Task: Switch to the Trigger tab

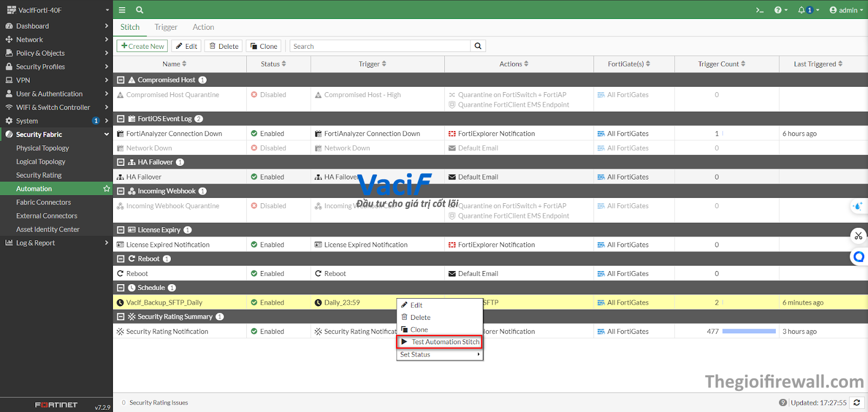Action: [x=165, y=27]
